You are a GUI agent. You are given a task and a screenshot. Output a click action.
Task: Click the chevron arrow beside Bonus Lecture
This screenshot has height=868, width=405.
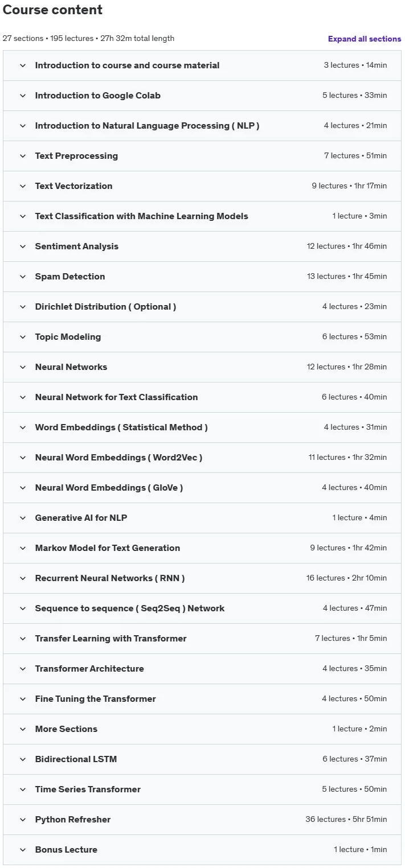coord(23,850)
